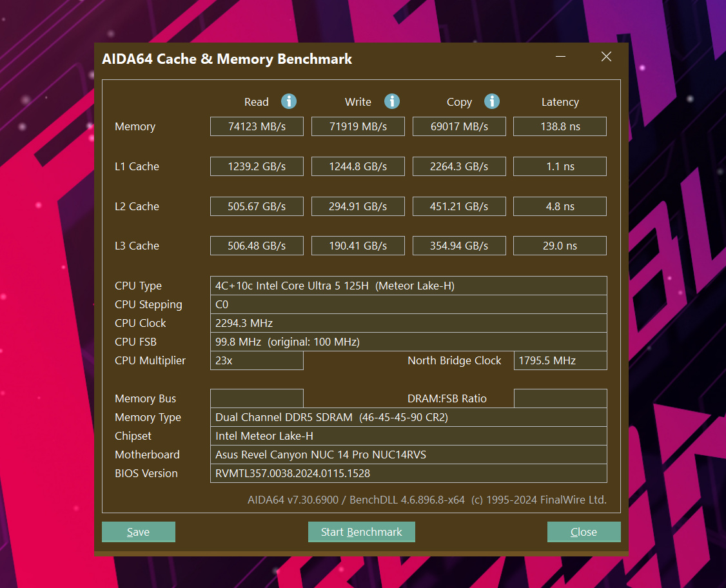Click the Chipset field Intel Meteor Lake-H
The width and height of the screenshot is (726, 588).
[408, 436]
